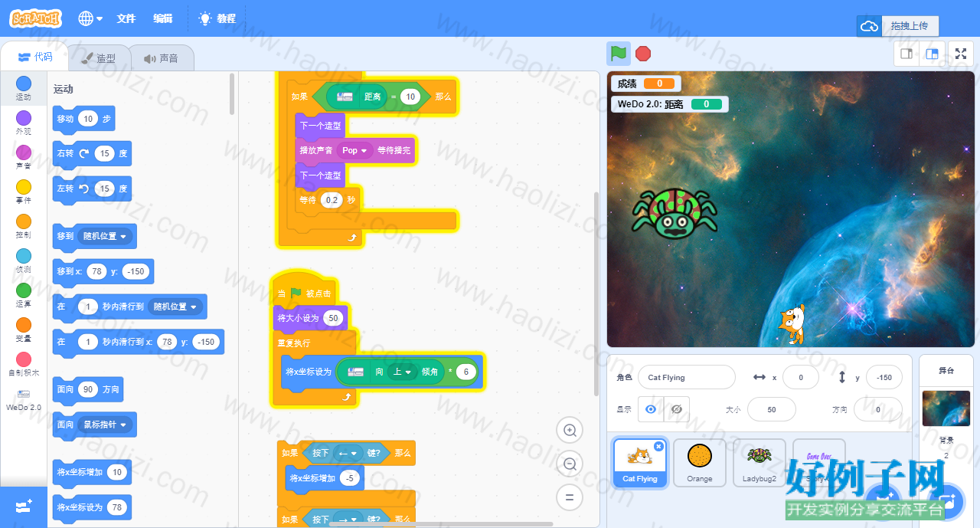Image resolution: width=980 pixels, height=528 pixels.
Task: Select the Ladybug2 sprite
Action: pyautogui.click(x=759, y=463)
